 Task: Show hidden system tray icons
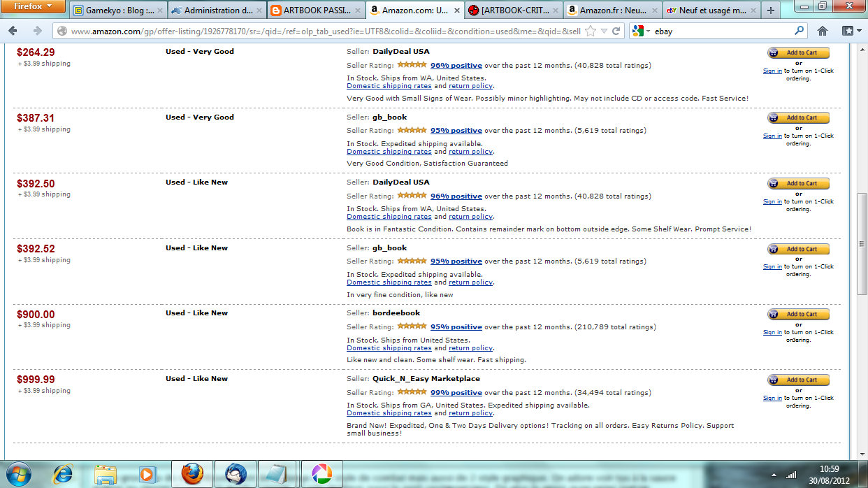774,475
